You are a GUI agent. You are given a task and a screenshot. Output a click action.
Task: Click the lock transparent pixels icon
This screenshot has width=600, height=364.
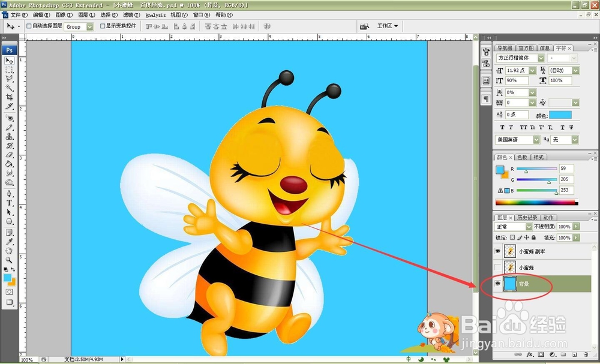512,237
